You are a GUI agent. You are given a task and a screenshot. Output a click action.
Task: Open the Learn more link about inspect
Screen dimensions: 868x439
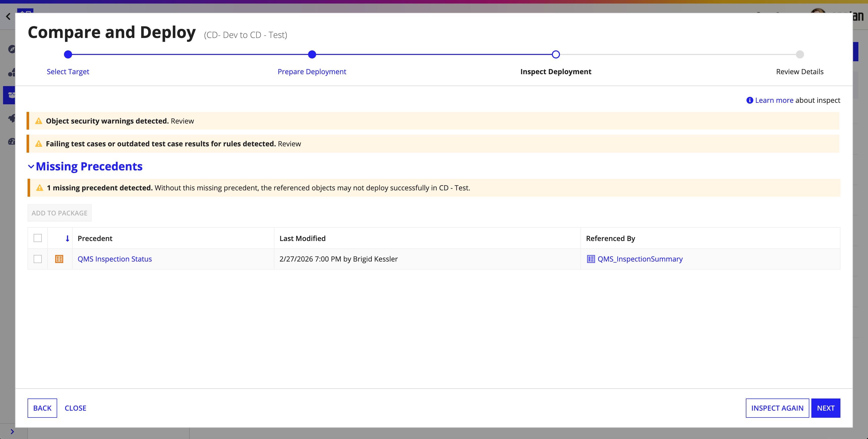point(774,100)
